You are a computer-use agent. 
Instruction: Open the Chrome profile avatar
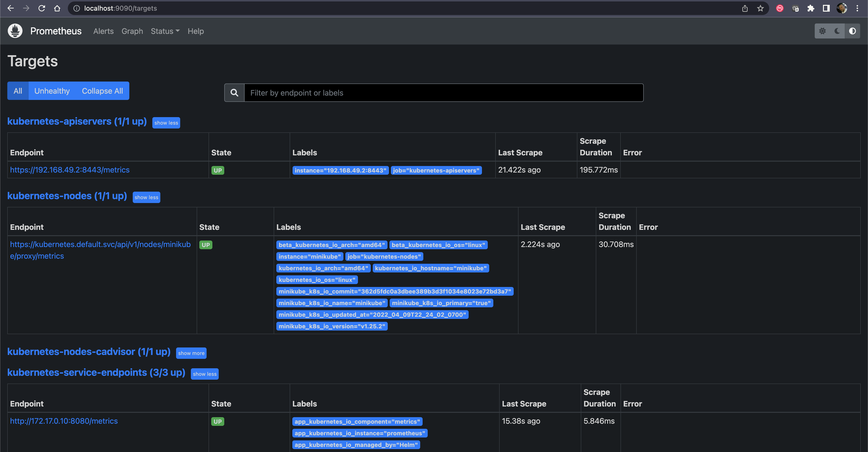coord(842,8)
